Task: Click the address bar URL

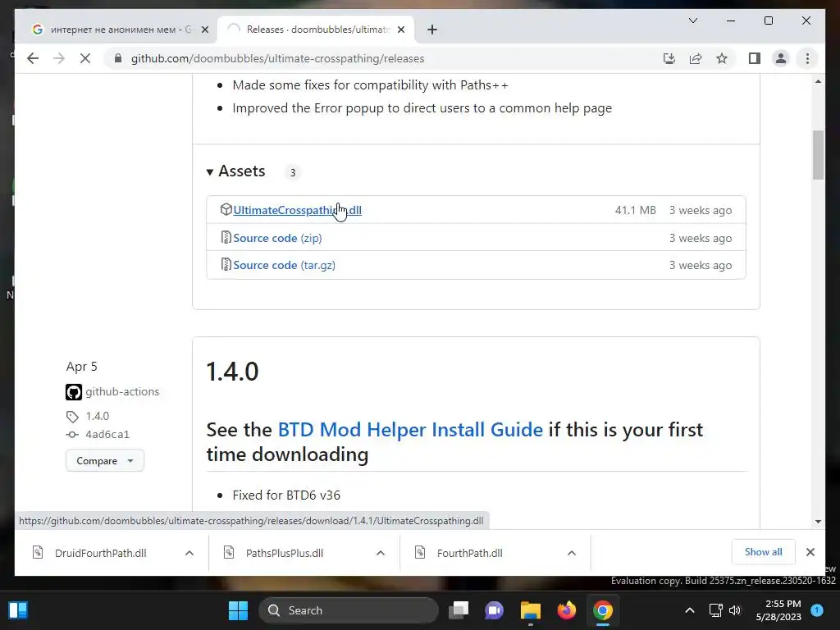Action: [277, 58]
